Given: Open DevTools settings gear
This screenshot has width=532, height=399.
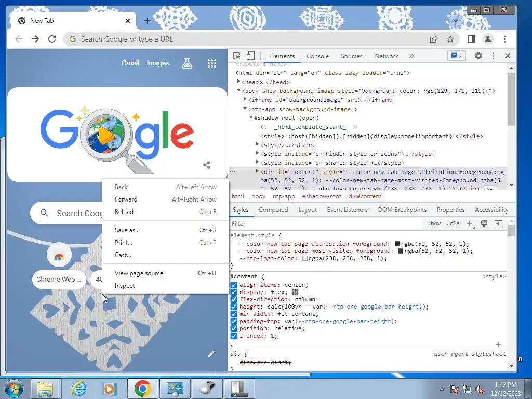Looking at the screenshot, I should tap(478, 56).
